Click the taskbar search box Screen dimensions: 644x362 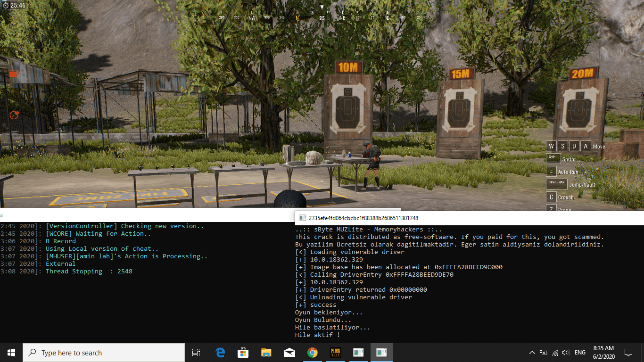[x=104, y=353]
